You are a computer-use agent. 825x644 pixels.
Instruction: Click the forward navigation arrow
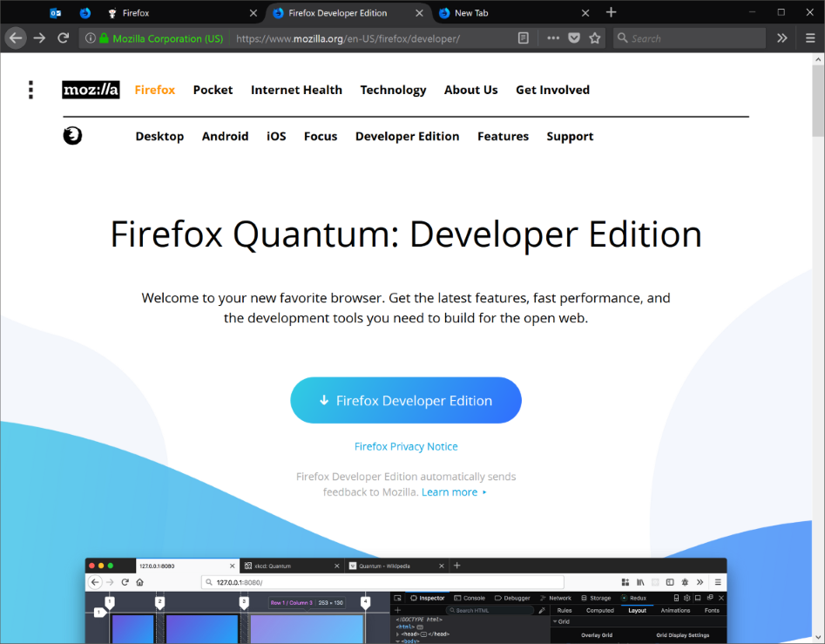39,37
